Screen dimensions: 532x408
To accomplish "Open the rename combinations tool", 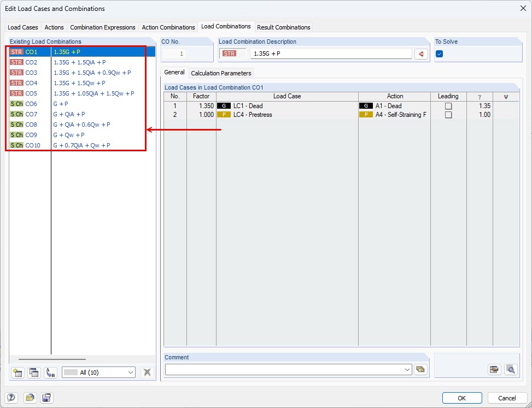I will (x=50, y=372).
